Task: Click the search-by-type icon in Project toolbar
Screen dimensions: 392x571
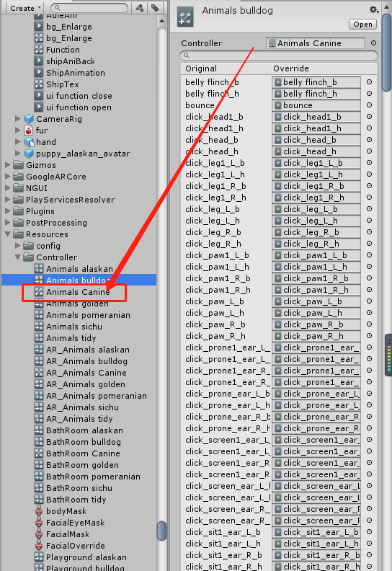Action: click(x=140, y=8)
